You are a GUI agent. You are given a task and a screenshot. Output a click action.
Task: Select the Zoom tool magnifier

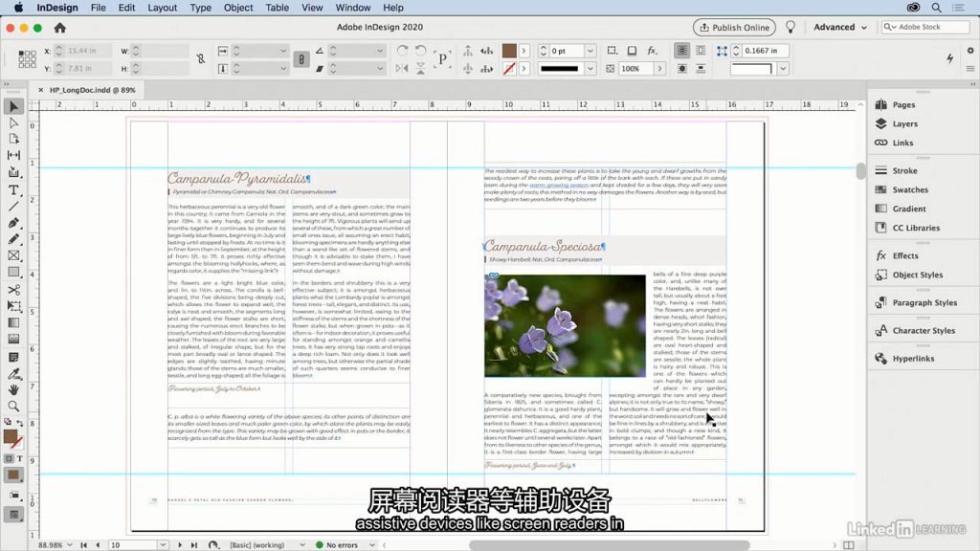tap(13, 406)
